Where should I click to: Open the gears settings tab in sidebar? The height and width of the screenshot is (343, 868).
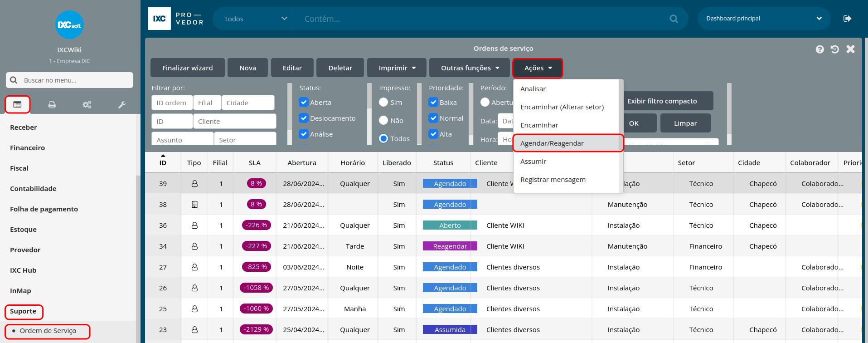point(87,105)
